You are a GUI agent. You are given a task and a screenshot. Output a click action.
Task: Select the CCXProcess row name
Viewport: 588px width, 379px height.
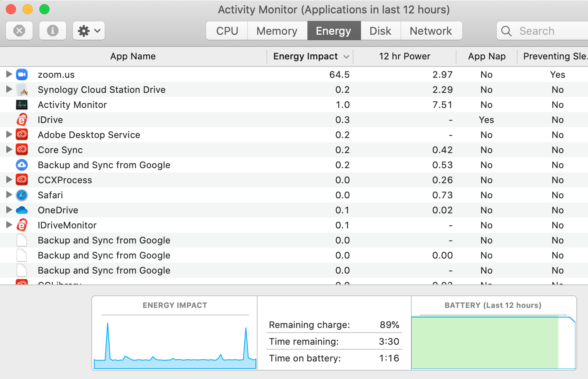(x=65, y=180)
